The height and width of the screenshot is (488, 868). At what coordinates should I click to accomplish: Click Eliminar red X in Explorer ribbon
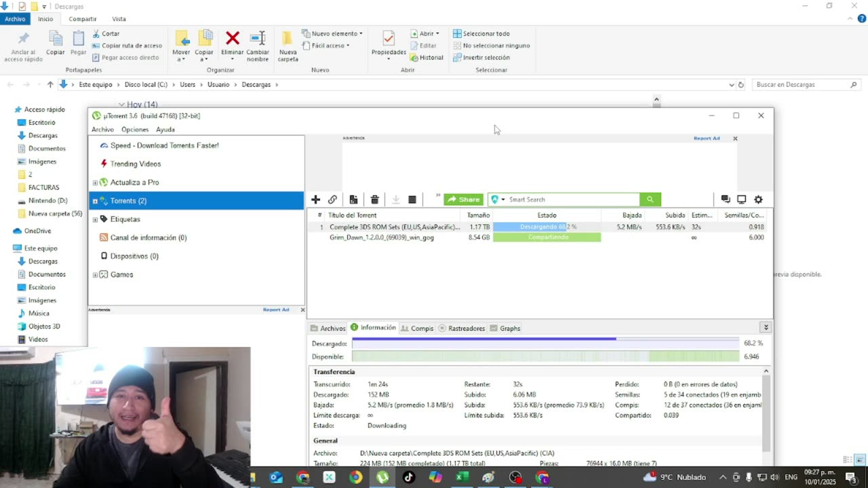[x=233, y=44]
